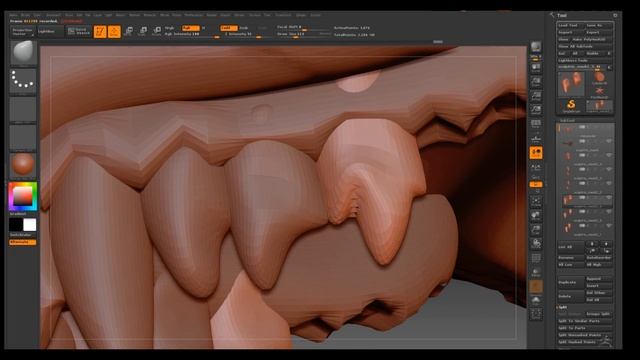Screen dimensions: 640x360
Task: Open the Zplugin menu
Action: point(301,15)
